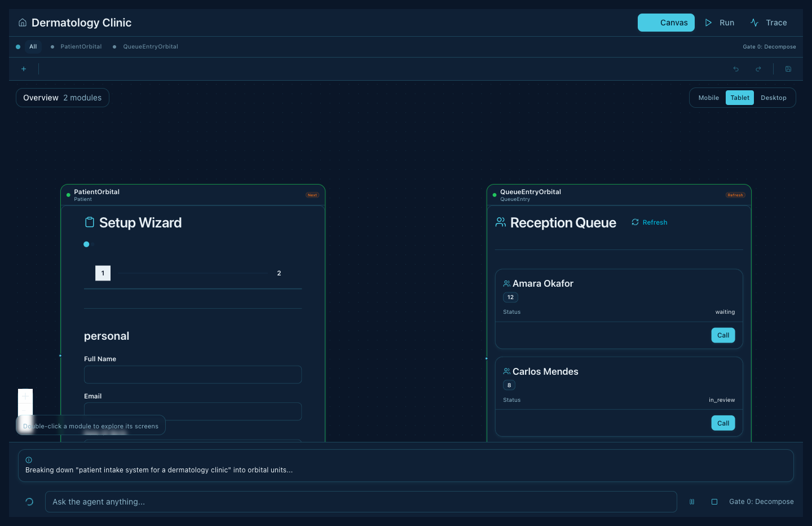Switch the preview to Mobile

pos(708,98)
